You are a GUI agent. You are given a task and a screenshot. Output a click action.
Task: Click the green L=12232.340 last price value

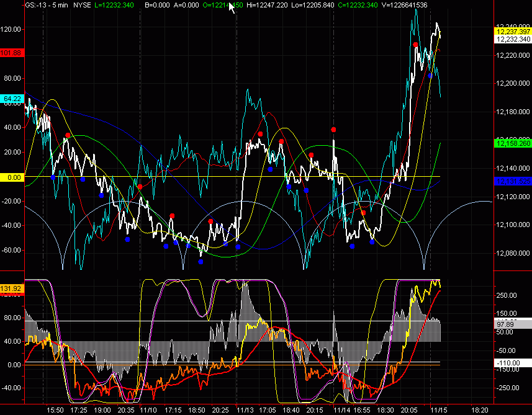[114, 5]
